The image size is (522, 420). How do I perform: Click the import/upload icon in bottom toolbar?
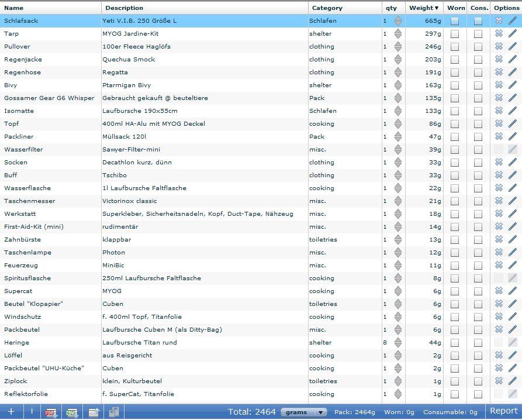(x=94, y=412)
